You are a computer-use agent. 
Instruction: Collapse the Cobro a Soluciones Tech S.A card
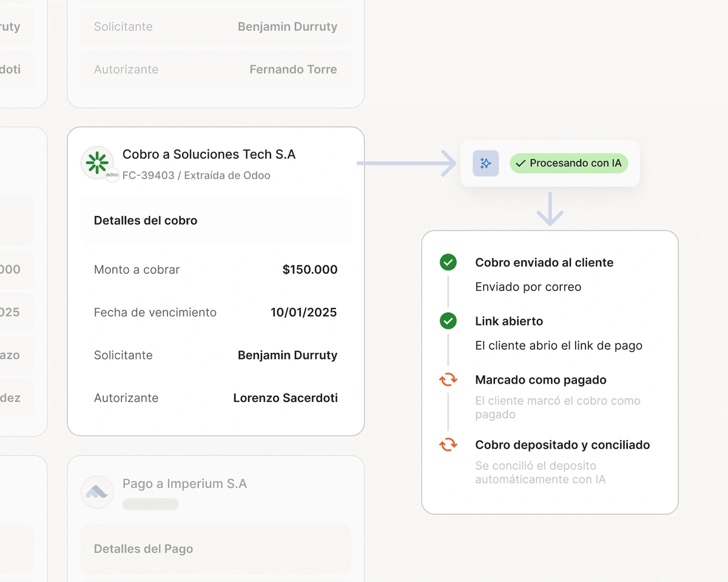(x=209, y=154)
